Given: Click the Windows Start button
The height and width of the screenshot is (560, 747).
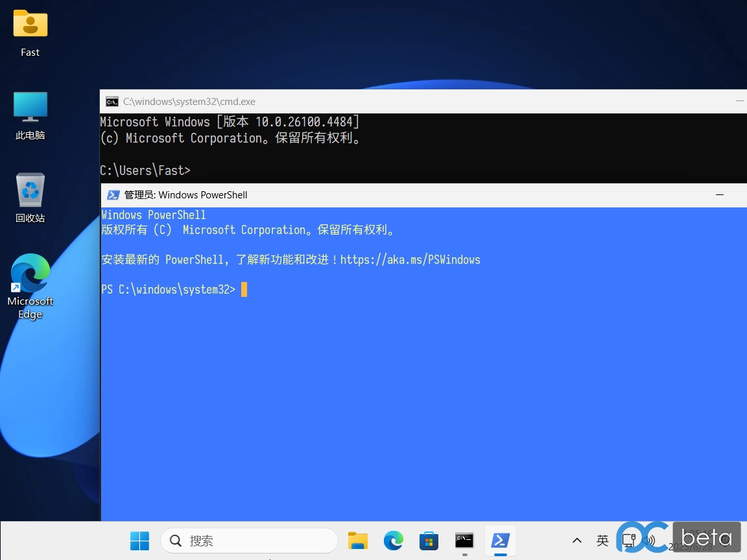Looking at the screenshot, I should click(139, 541).
